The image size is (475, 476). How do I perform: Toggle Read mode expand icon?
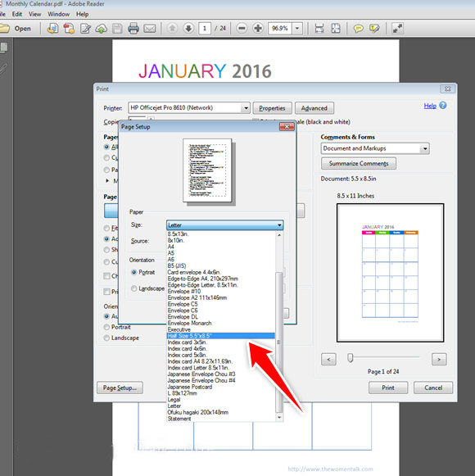[x=397, y=29]
